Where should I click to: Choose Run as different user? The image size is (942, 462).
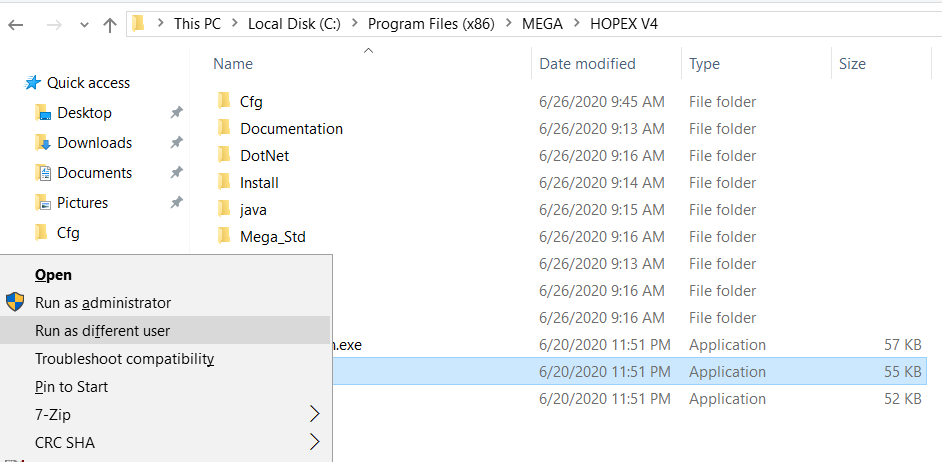click(x=102, y=331)
